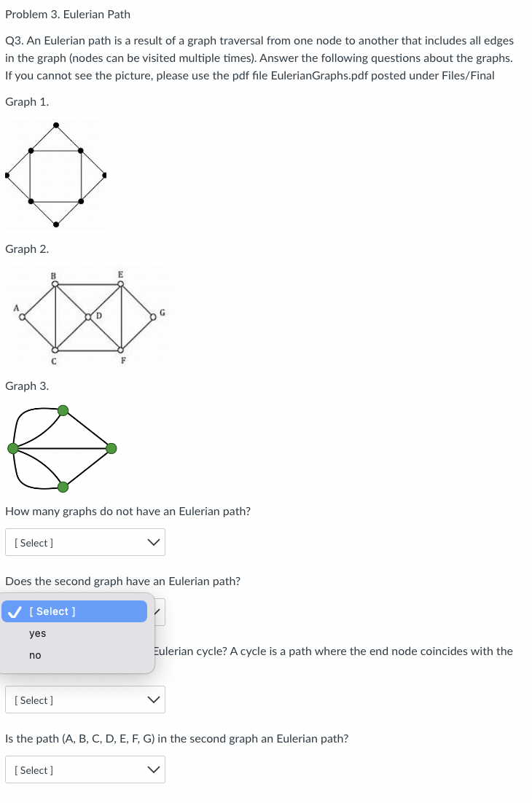
Task: Click the topmost vertex of Graph 1
Action: pos(56,125)
